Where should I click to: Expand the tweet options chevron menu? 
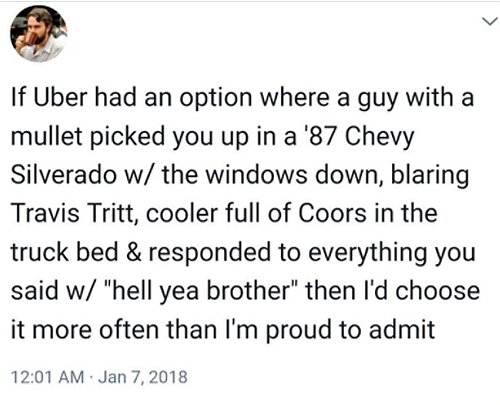(489, 22)
